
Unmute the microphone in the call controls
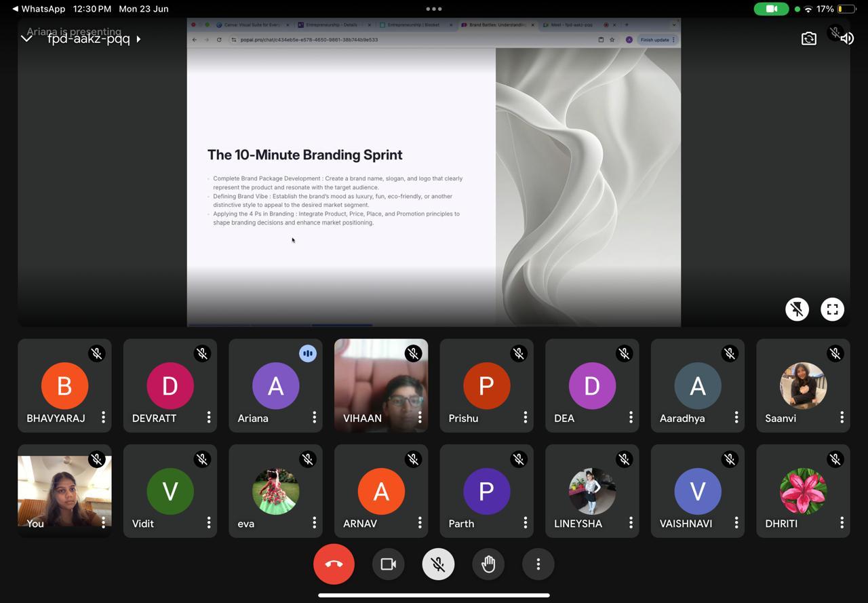coord(438,564)
